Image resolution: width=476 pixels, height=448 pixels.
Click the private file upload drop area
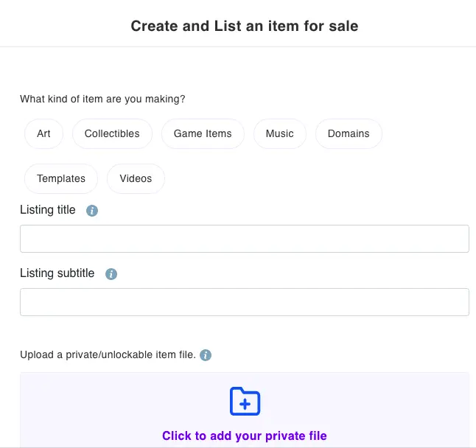(x=245, y=410)
